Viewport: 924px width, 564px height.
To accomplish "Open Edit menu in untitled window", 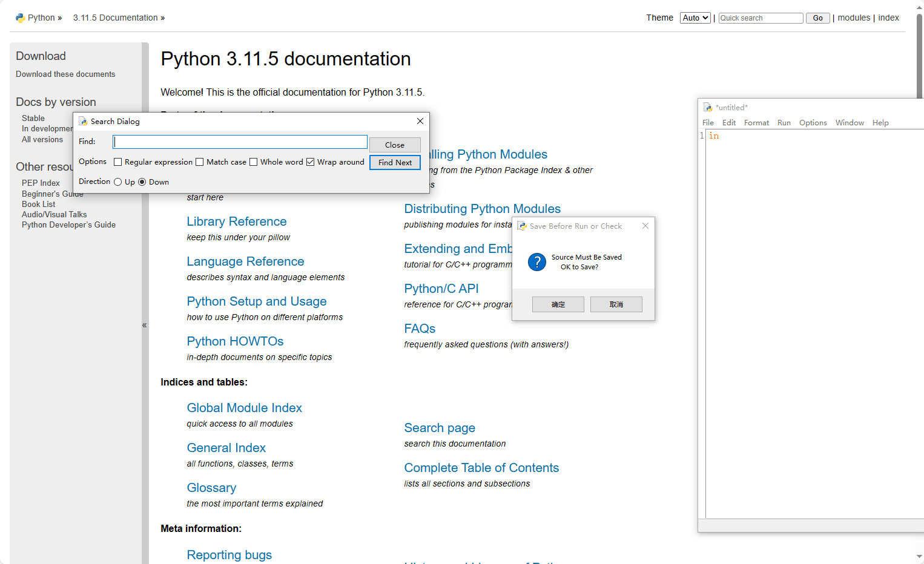I will (x=729, y=123).
